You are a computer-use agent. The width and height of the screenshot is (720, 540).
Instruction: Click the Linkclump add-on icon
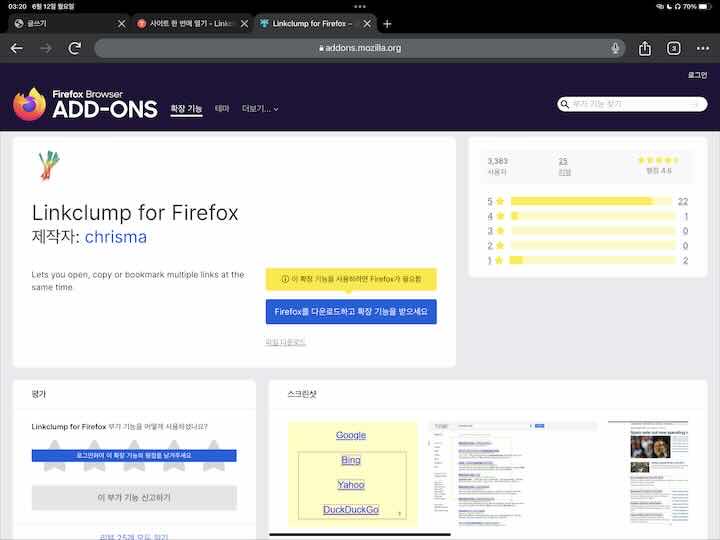pyautogui.click(x=49, y=166)
